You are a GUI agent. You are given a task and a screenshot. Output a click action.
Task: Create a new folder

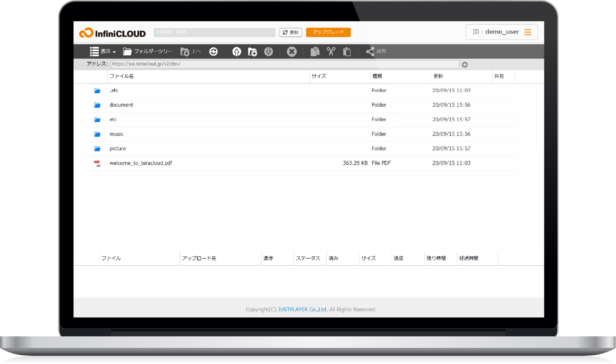252,52
